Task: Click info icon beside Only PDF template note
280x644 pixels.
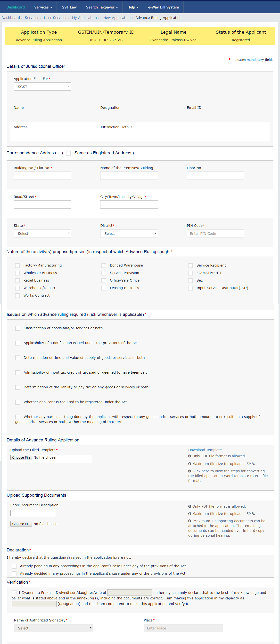Action: point(189,456)
